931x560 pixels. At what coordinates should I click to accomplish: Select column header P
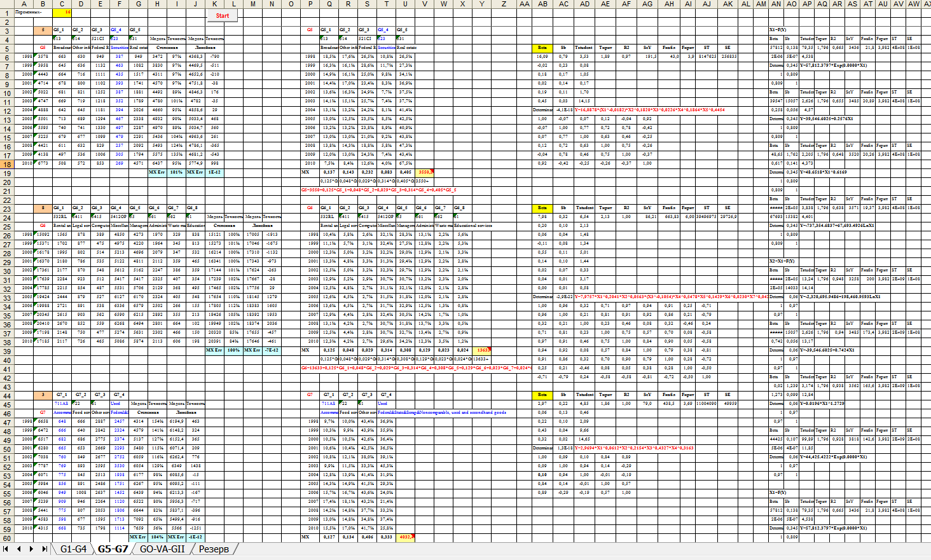click(x=310, y=4)
